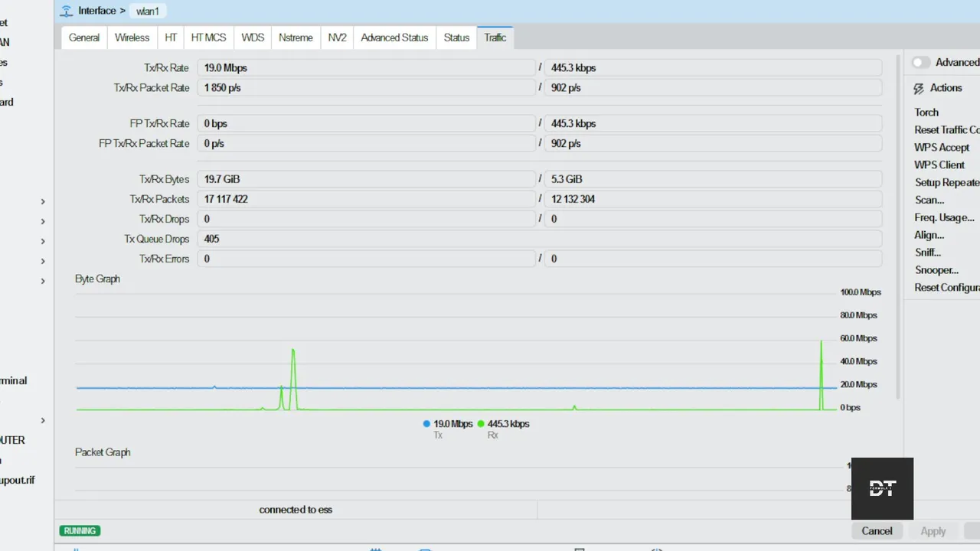Screen dimensions: 980x551
Task: Click the blue Tx legend dot
Action: [x=426, y=424]
